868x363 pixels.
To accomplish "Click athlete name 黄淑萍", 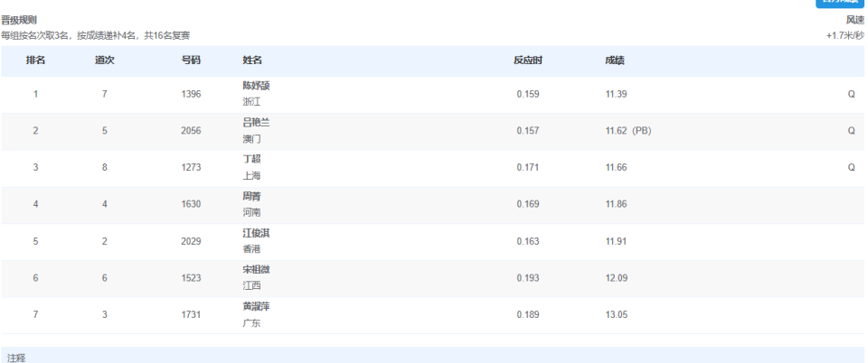I will coord(257,307).
